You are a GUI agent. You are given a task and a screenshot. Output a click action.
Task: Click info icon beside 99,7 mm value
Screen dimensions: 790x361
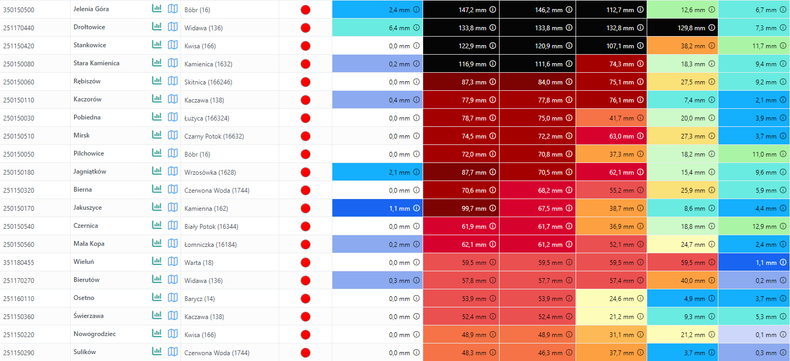tap(492, 208)
